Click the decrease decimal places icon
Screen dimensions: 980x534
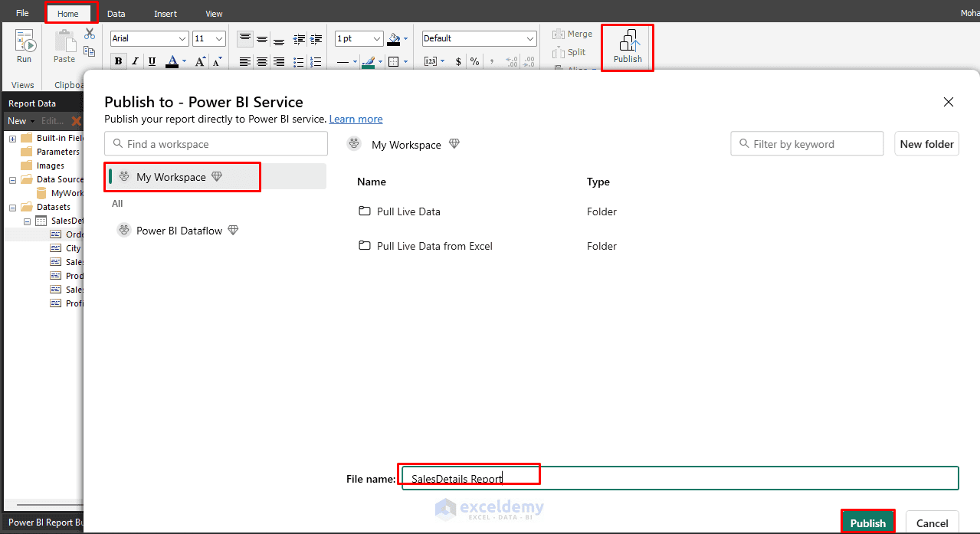[x=529, y=61]
